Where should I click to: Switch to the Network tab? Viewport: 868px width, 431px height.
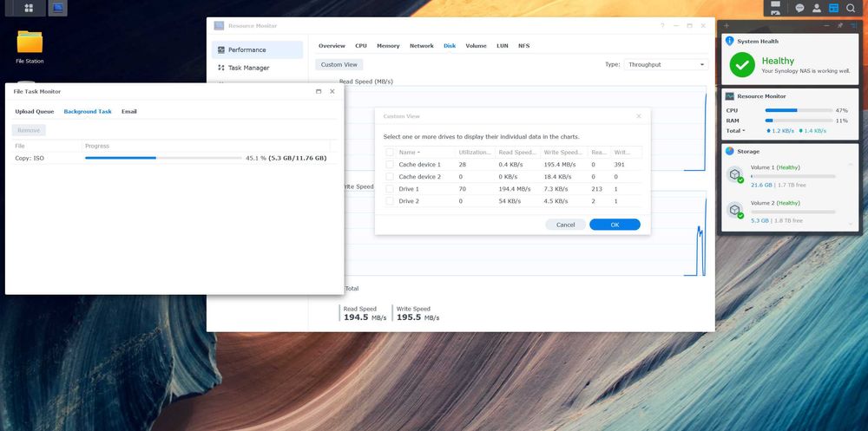tap(421, 46)
